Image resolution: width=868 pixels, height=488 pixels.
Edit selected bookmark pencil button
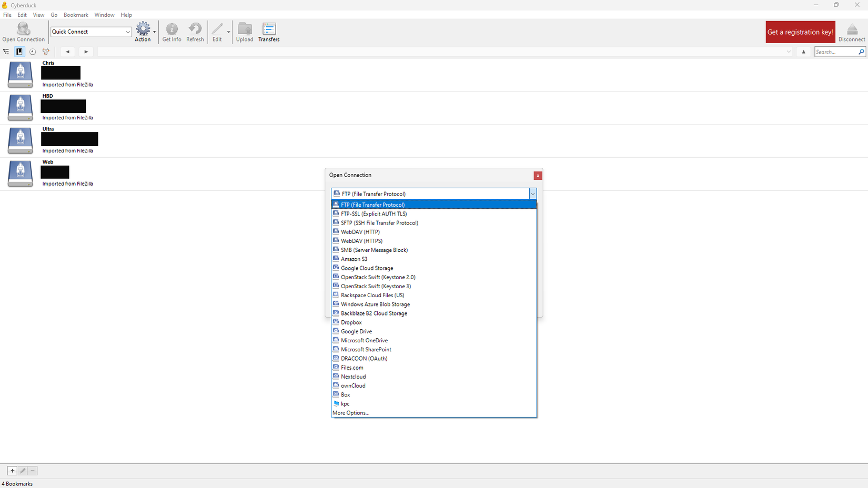coord(23,471)
